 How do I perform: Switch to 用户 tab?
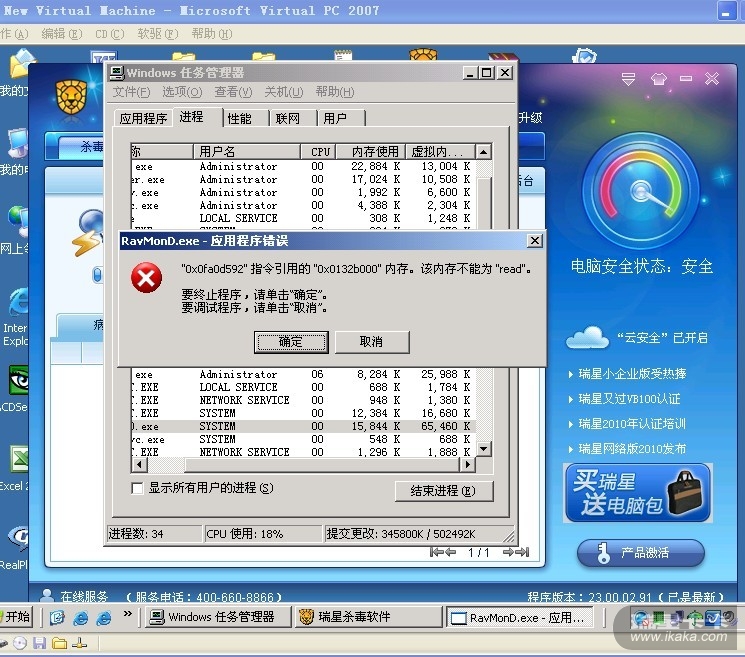(x=341, y=118)
